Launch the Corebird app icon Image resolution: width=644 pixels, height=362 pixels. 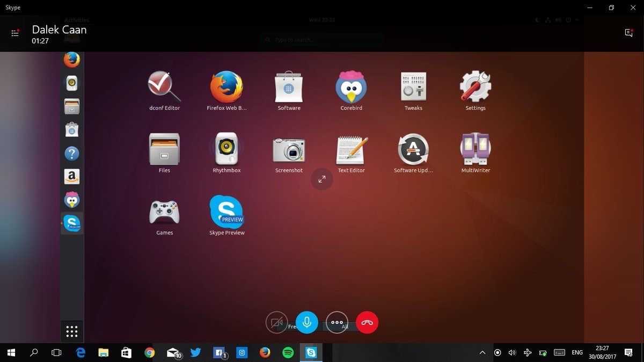tap(351, 87)
